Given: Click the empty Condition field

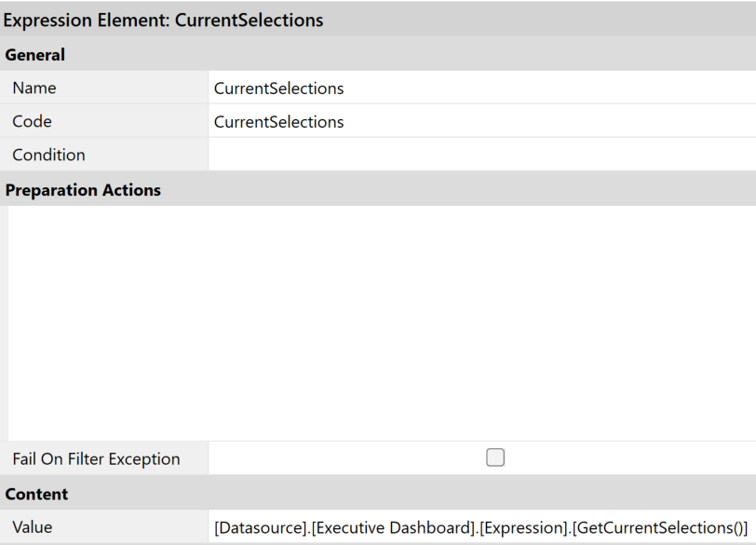Looking at the screenshot, I should click(480, 155).
